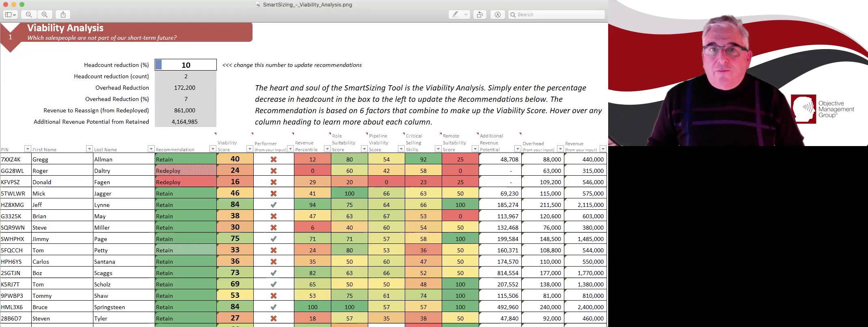Click viability score 16 for Donald Fagen
The height and width of the screenshot is (327, 868).
tap(235, 182)
